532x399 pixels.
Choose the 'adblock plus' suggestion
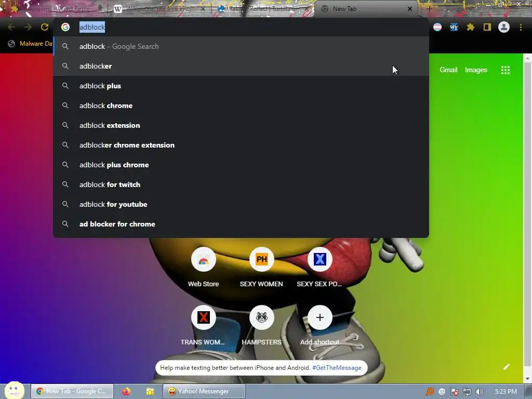(x=241, y=86)
